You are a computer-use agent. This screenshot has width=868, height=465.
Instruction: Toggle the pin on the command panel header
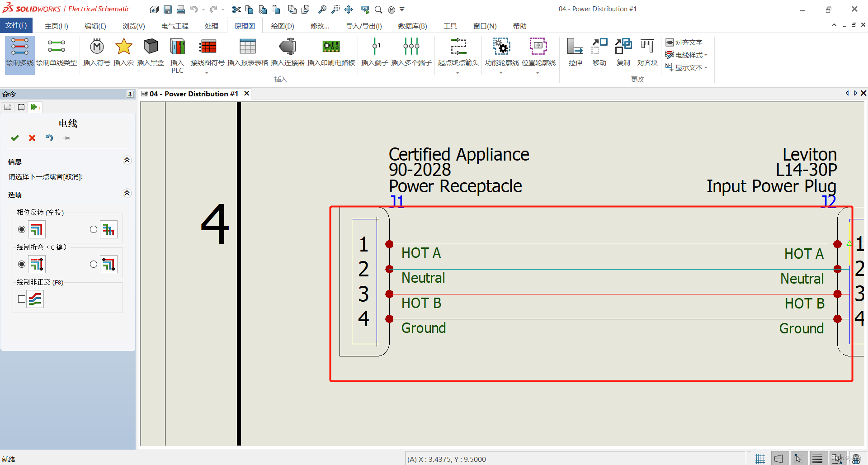[130, 94]
